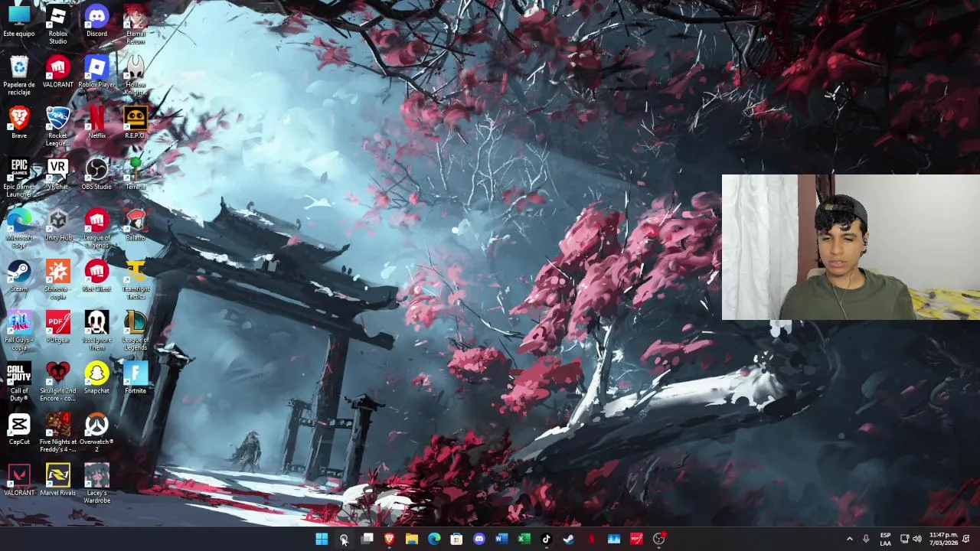Select the Este equipo desktop icon
The image size is (980, 551).
(19, 21)
